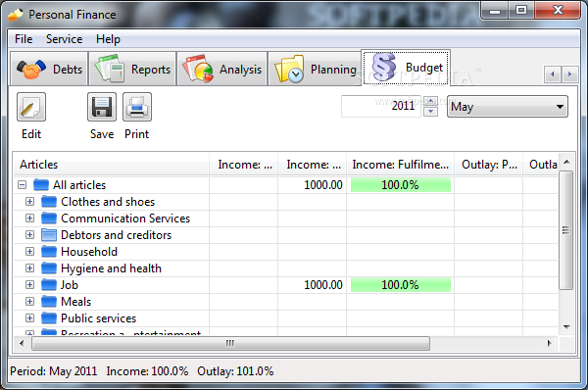Screen dimensions: 588x390
Task: Expand the Meals node
Action: tap(30, 302)
